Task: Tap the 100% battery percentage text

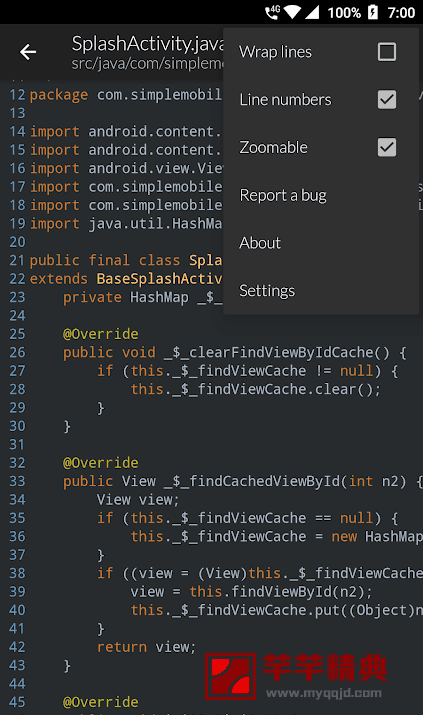Action: pyautogui.click(x=344, y=12)
